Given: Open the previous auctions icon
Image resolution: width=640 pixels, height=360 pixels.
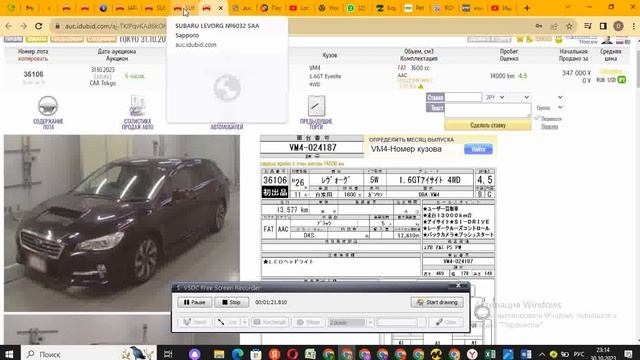Looking at the screenshot, I should [x=316, y=107].
